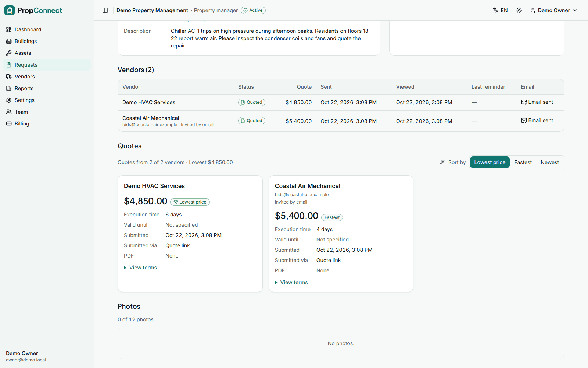Open Dashboard in the sidebar
This screenshot has width=588, height=368.
pos(47,29)
